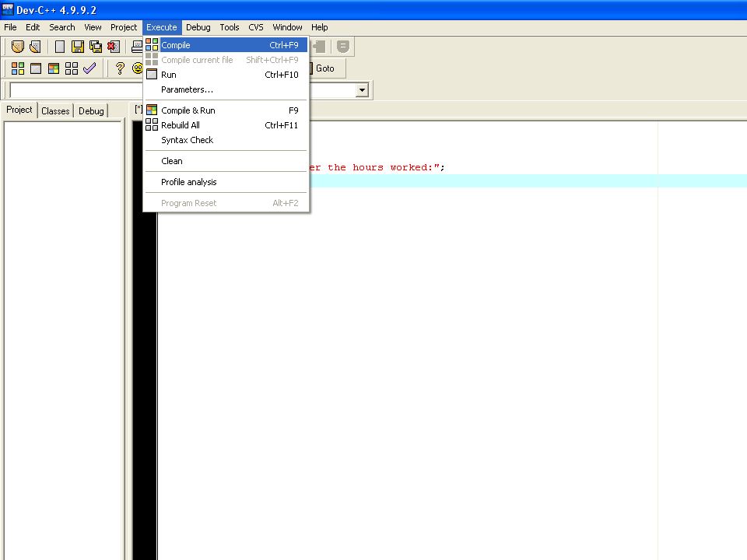Image resolution: width=747 pixels, height=560 pixels.
Task: Click the Compile & Run toolbar icon
Action: pos(54,68)
